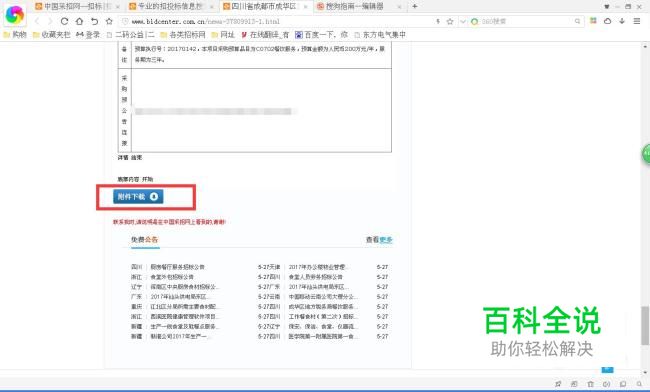Expand the address bar dropdown arrow

point(463,21)
